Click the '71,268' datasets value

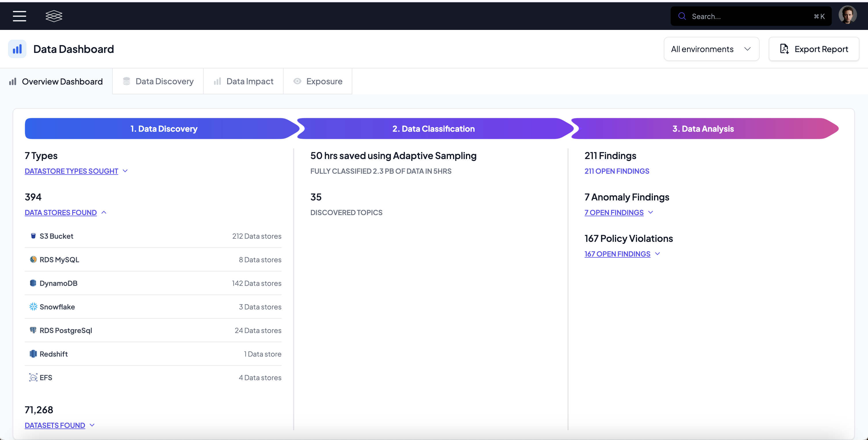39,410
